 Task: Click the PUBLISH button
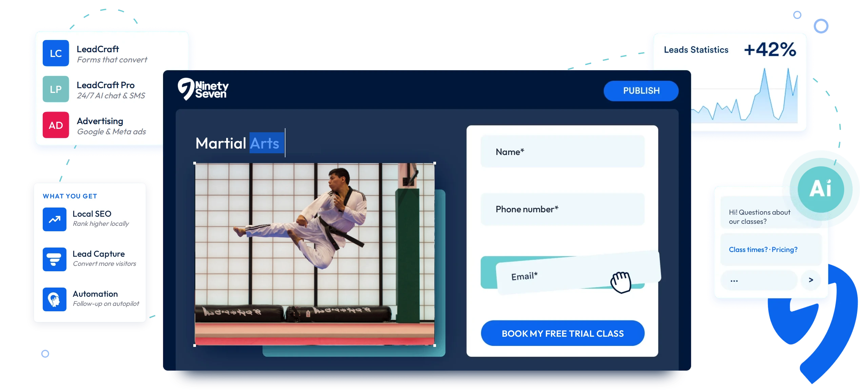[641, 91]
